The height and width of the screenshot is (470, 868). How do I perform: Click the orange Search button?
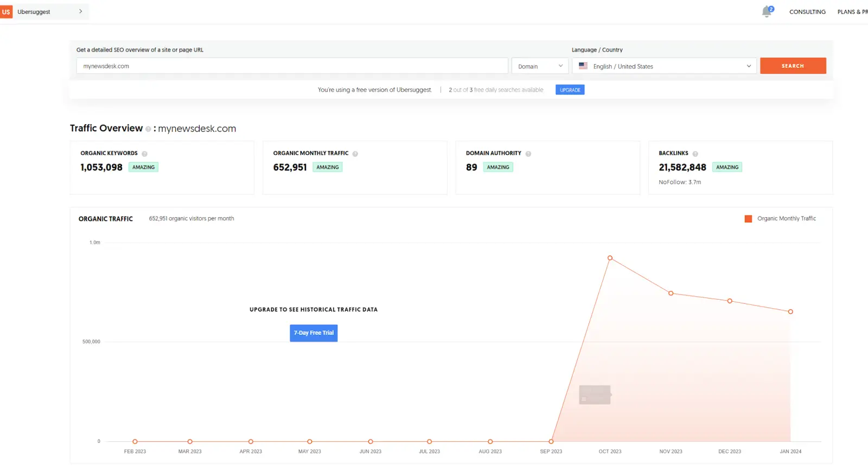[793, 66]
